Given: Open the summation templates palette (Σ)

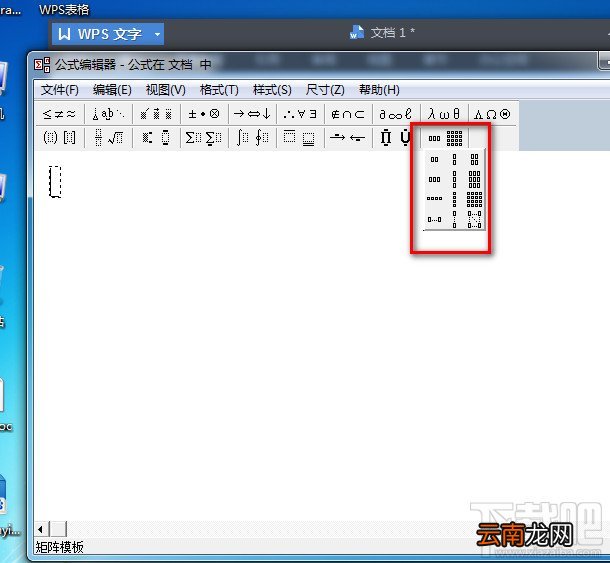Looking at the screenshot, I should 204,137.
